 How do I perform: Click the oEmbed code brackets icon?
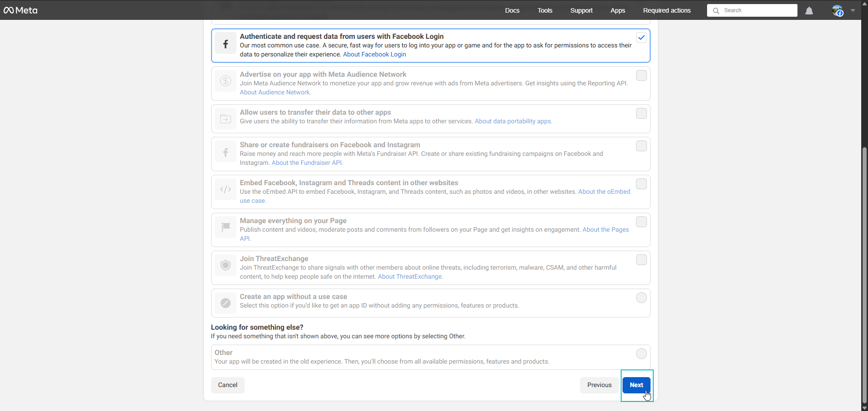tap(226, 190)
